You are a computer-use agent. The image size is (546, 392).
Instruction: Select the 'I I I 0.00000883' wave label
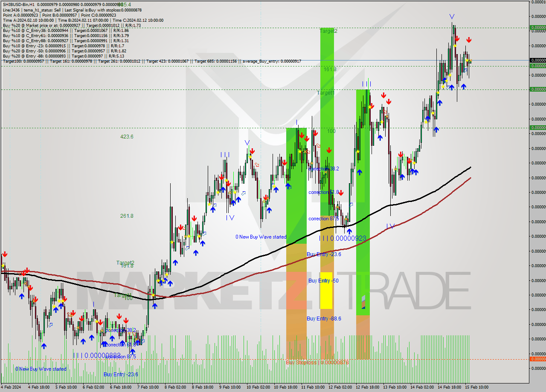click(x=97, y=355)
